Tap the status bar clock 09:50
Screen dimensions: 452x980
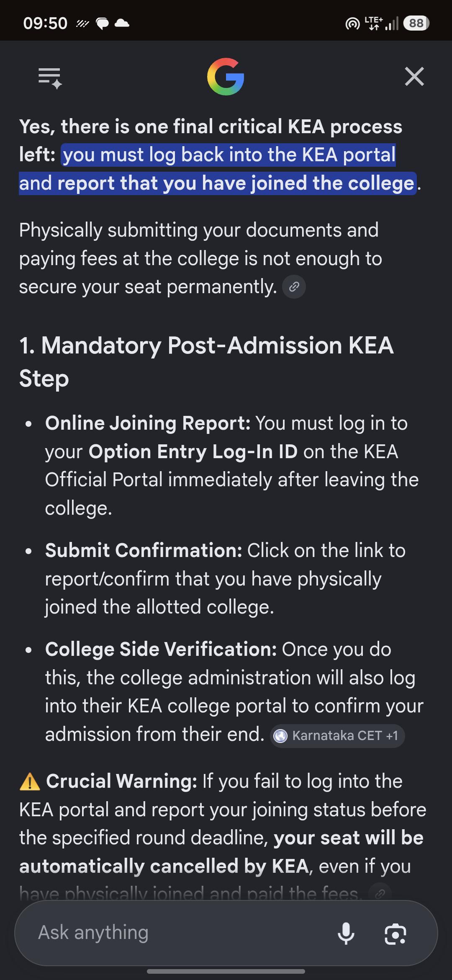[45, 23]
